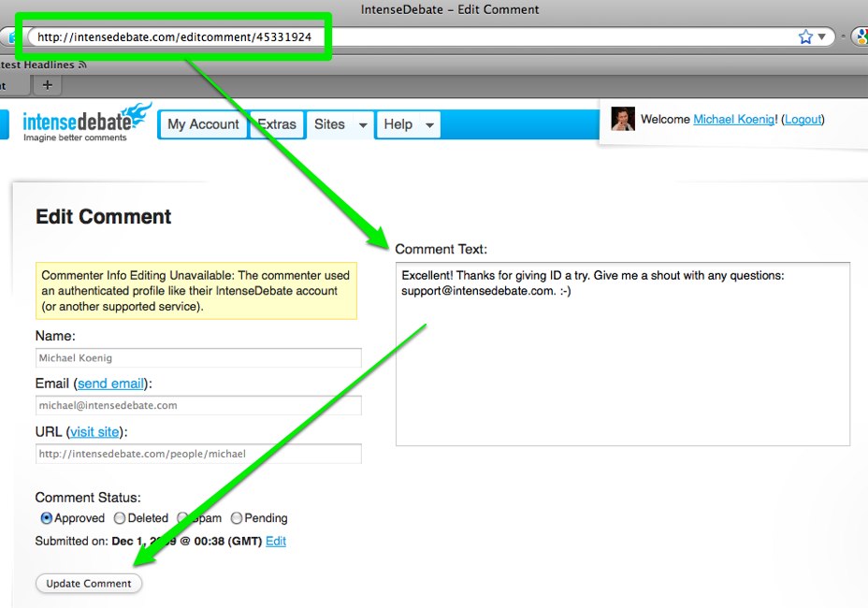This screenshot has height=608, width=868.
Task: Open the My Account menu
Action: click(203, 124)
